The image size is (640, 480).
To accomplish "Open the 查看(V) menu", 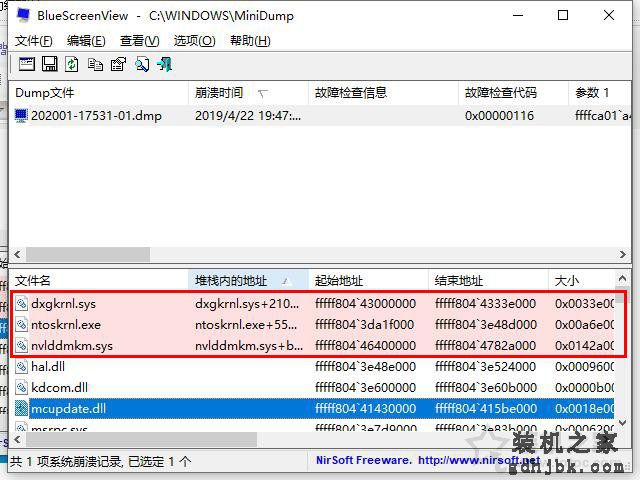I will (140, 41).
